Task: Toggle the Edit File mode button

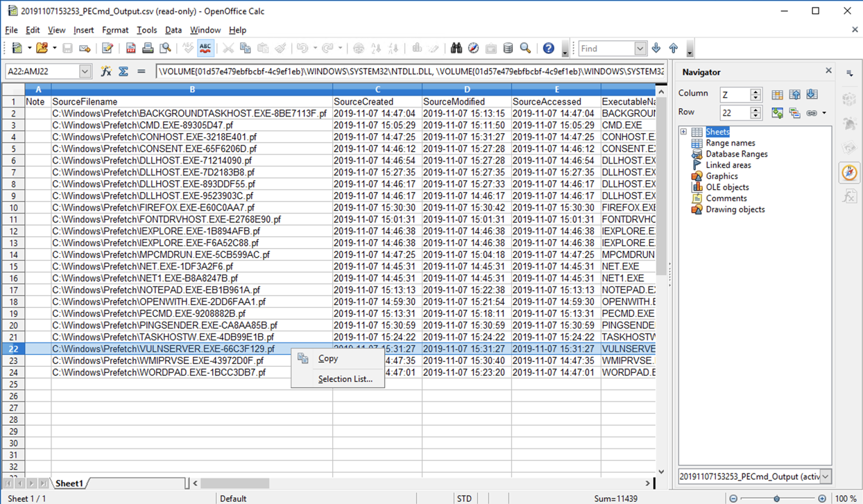Action: pyautogui.click(x=107, y=48)
